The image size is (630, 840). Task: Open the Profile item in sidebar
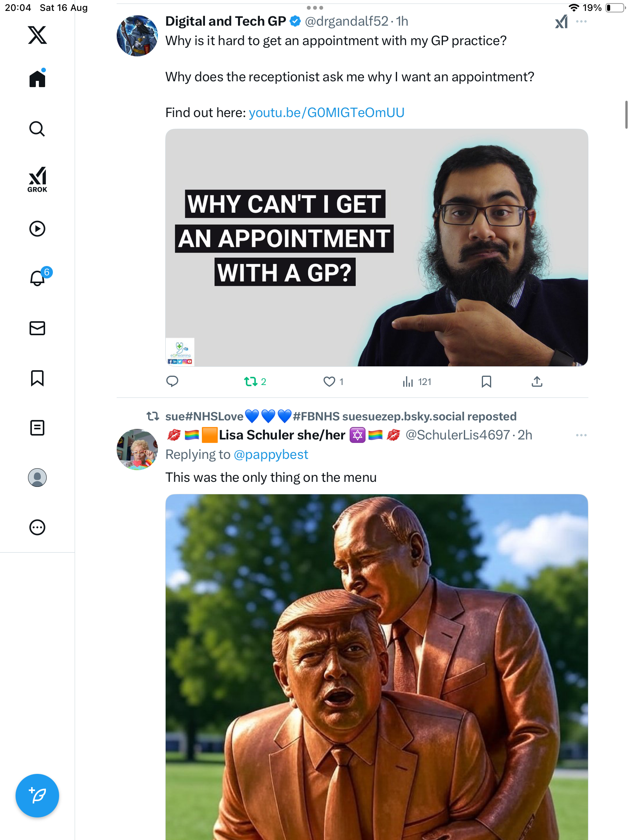tap(37, 478)
